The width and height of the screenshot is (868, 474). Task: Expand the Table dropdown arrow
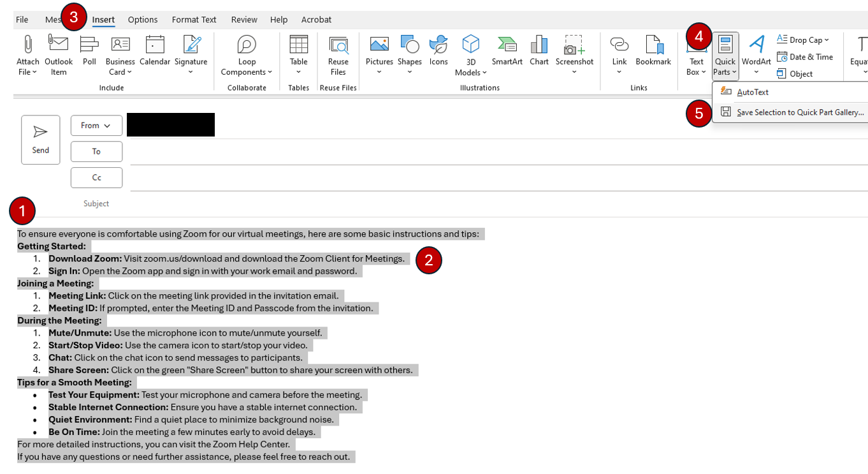coord(299,72)
